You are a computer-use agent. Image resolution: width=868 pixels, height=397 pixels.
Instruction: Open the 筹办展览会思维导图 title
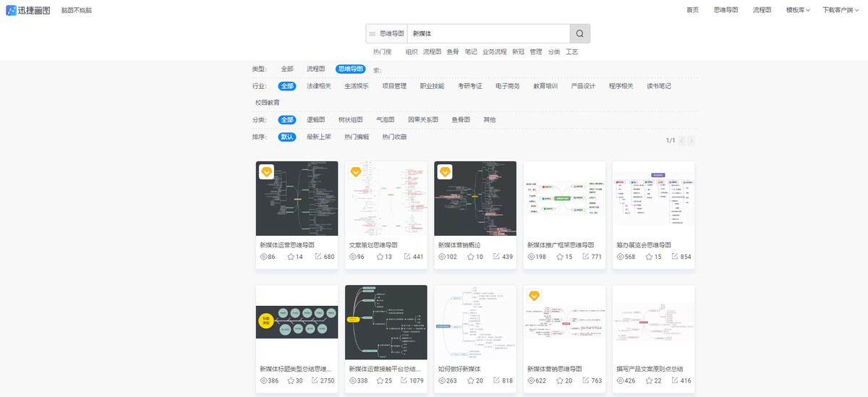pyautogui.click(x=644, y=245)
